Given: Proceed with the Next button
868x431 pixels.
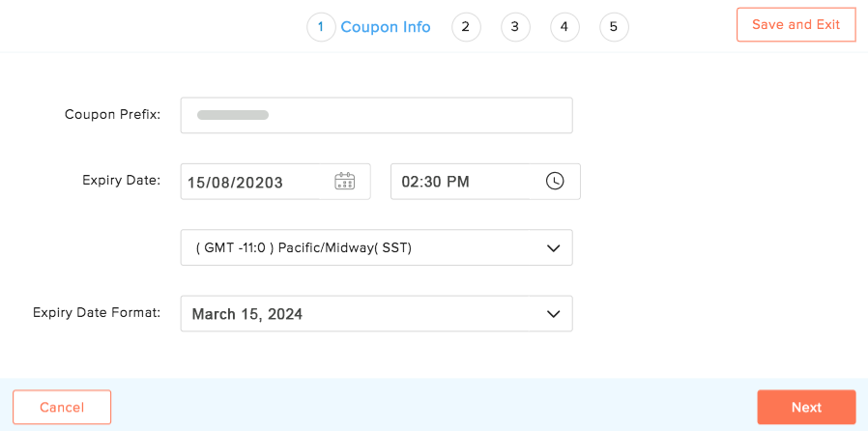Looking at the screenshot, I should (x=806, y=407).
